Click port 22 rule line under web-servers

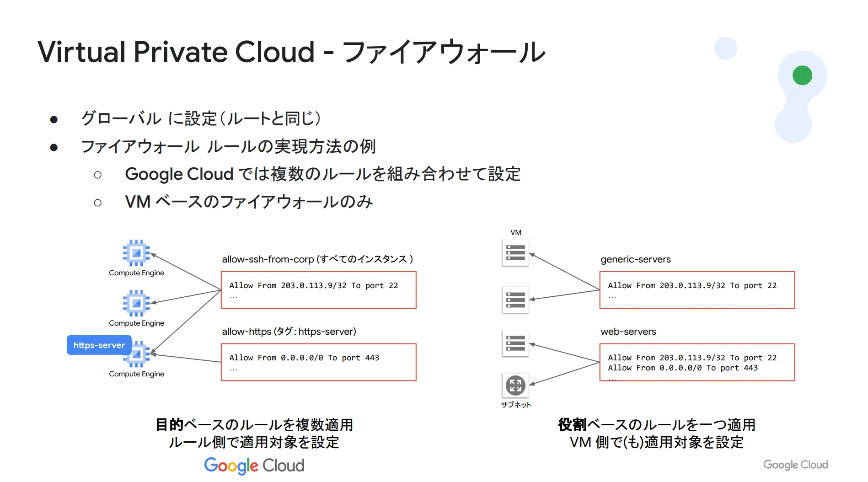(692, 358)
